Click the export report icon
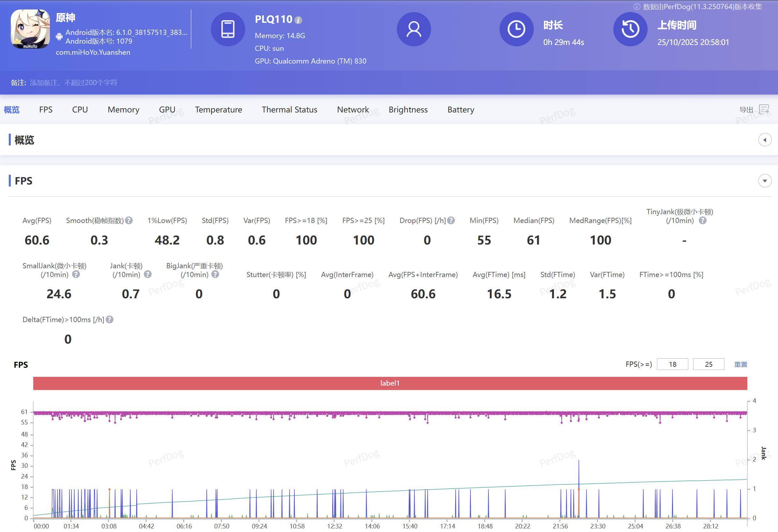 point(764,109)
